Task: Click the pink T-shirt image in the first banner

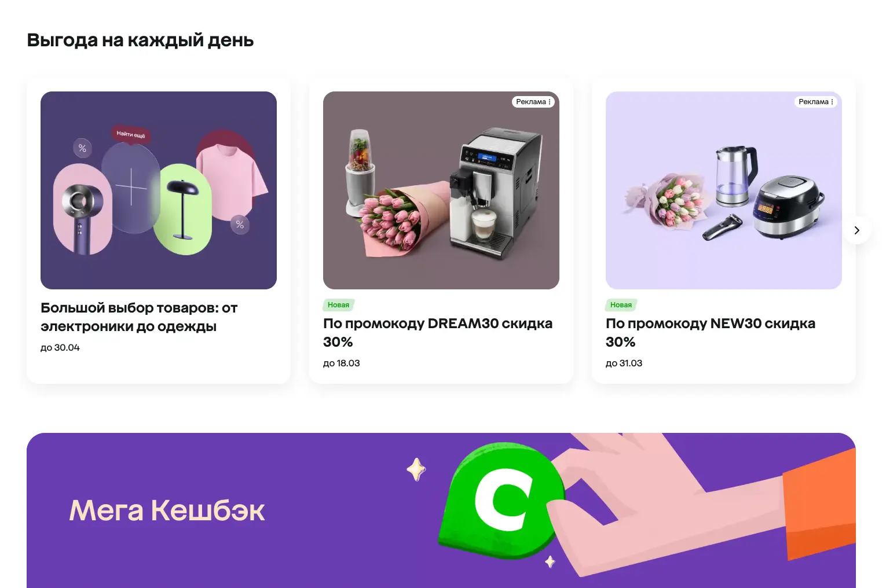Action: click(x=230, y=181)
